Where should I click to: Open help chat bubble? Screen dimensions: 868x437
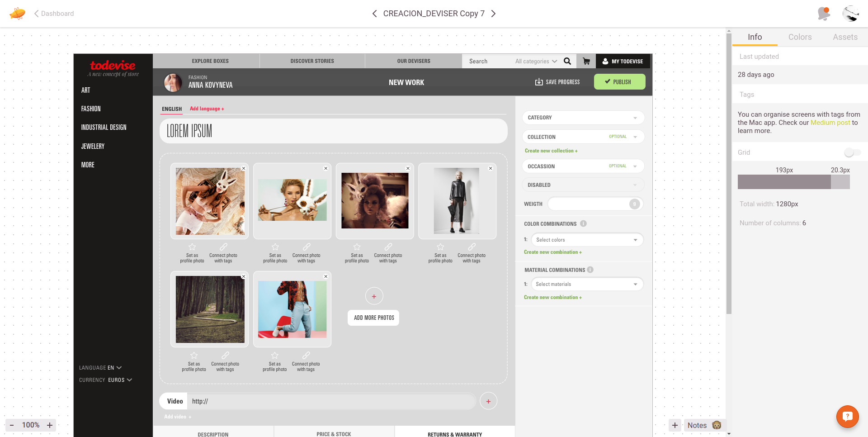tap(847, 416)
